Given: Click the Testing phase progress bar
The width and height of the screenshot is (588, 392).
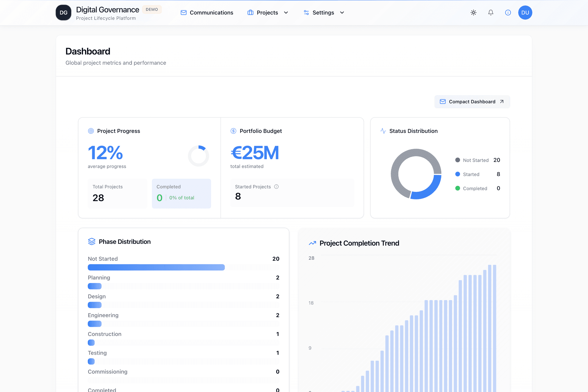Looking at the screenshot, I should [183, 361].
